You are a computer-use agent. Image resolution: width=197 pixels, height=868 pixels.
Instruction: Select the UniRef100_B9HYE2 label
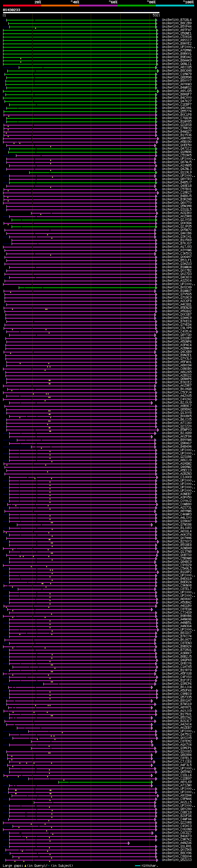point(177,43)
